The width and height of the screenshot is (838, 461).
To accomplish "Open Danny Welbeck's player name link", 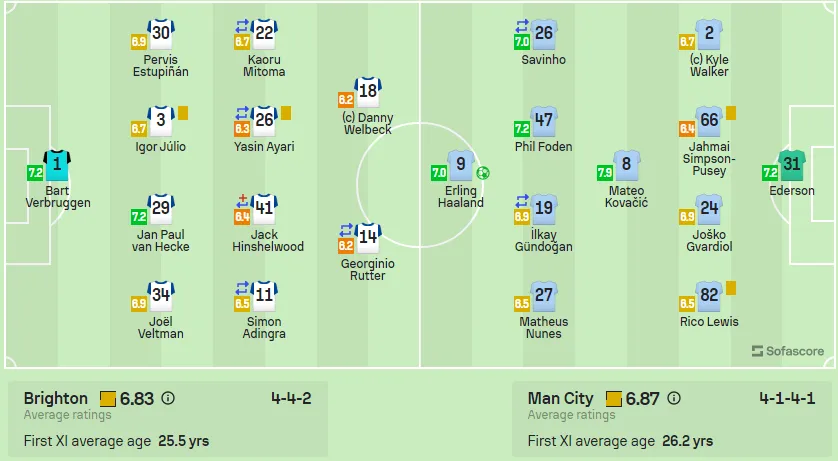I will coord(368,123).
